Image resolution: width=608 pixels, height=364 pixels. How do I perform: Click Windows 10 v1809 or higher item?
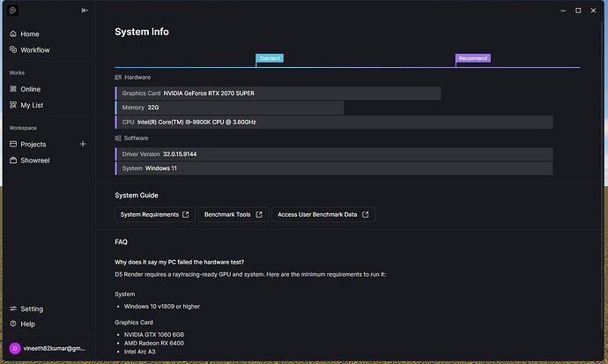[x=162, y=306]
